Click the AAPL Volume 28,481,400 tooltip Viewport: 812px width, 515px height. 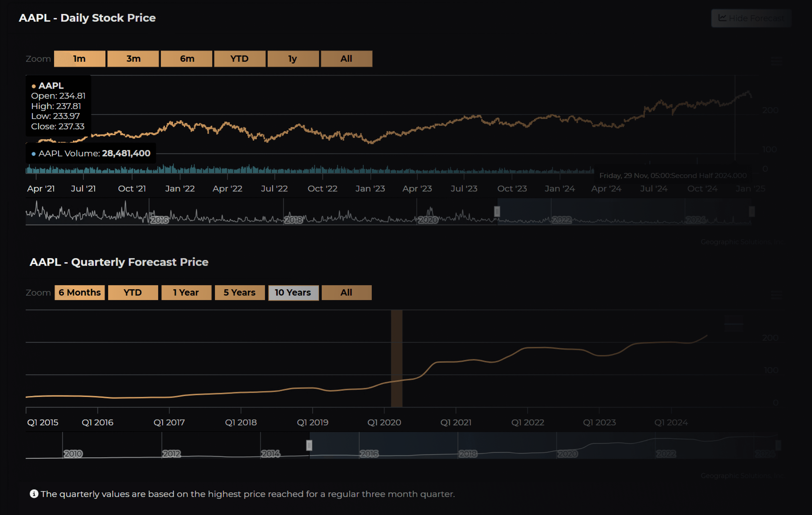click(x=91, y=153)
